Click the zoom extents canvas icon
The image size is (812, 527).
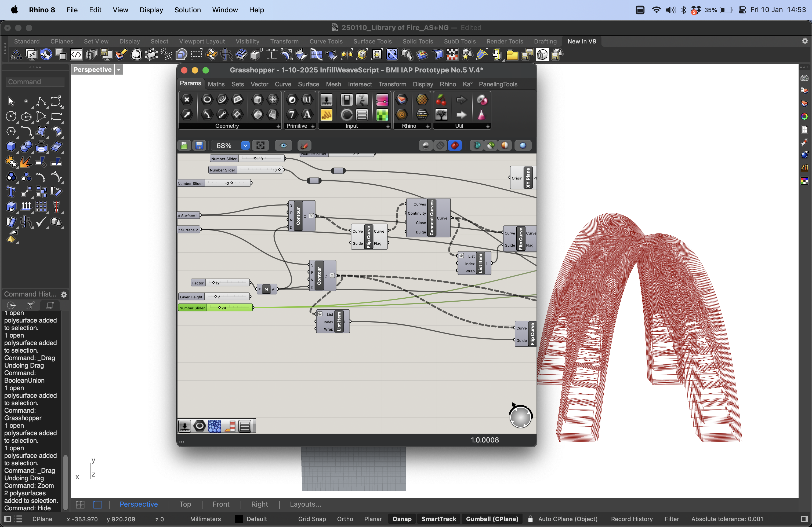coord(260,145)
